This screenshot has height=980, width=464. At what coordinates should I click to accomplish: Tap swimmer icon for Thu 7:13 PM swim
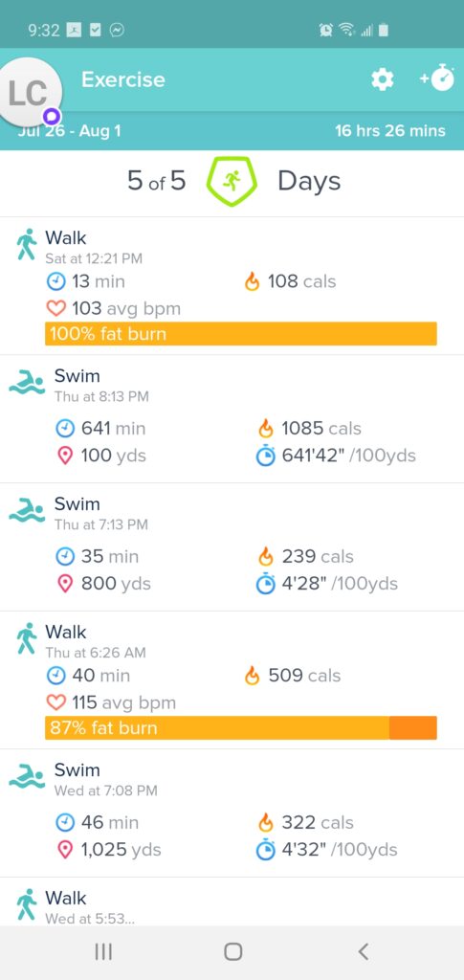pos(27,510)
